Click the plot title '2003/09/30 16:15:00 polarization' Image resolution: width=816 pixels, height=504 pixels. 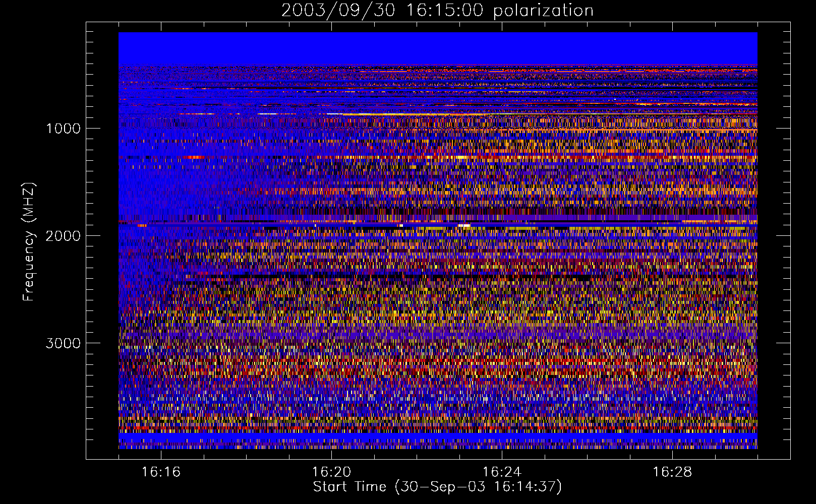tap(437, 11)
